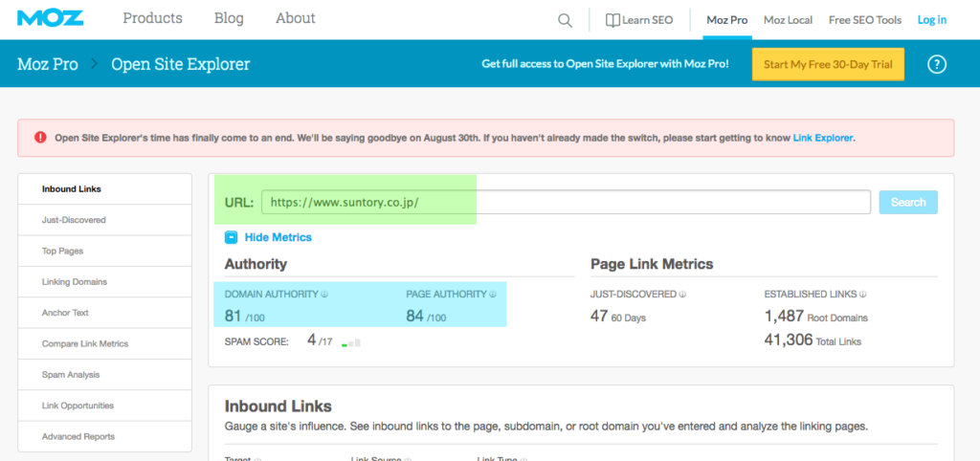Click the 1,487 Root Domains value

click(784, 316)
